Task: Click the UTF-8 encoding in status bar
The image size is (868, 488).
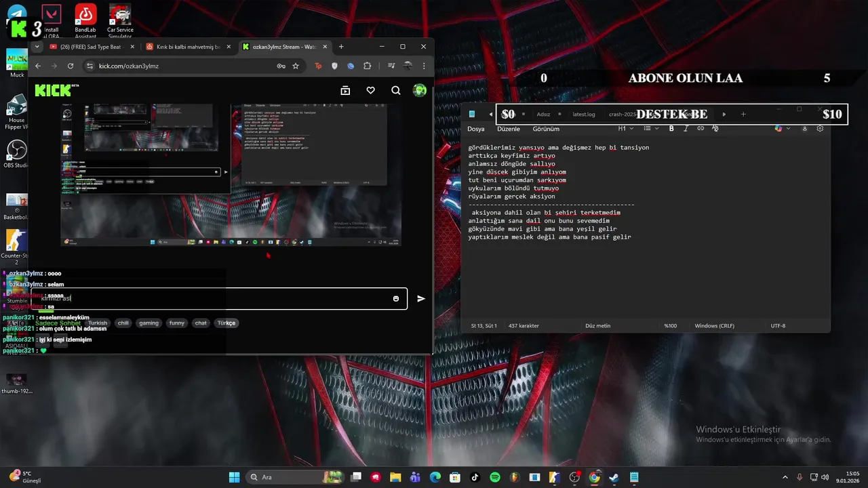Action: pos(778,326)
